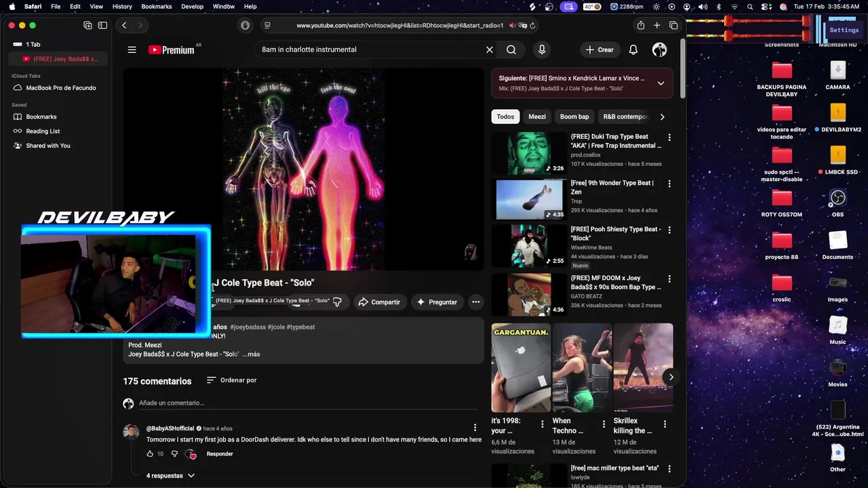This screenshot has width=868, height=488.
Task: Open MF DOOM x Joey Bada$$ video link
Action: coord(616,283)
